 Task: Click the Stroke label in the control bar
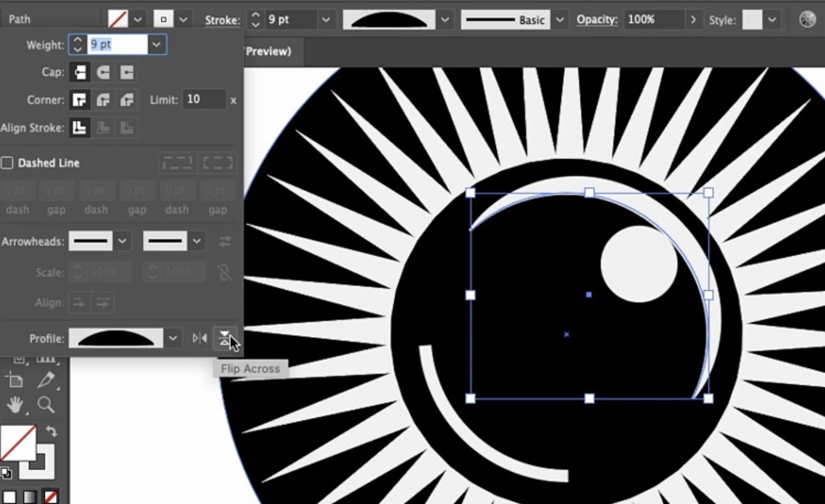(223, 20)
